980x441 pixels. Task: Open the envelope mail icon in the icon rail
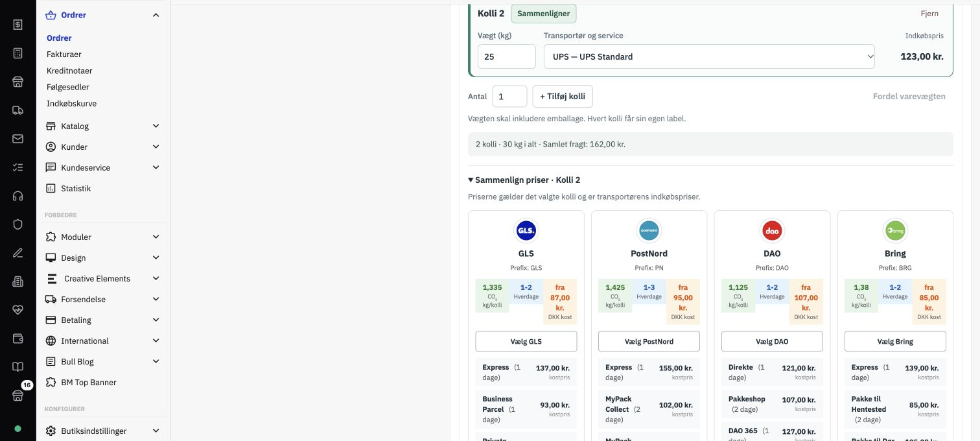click(17, 139)
